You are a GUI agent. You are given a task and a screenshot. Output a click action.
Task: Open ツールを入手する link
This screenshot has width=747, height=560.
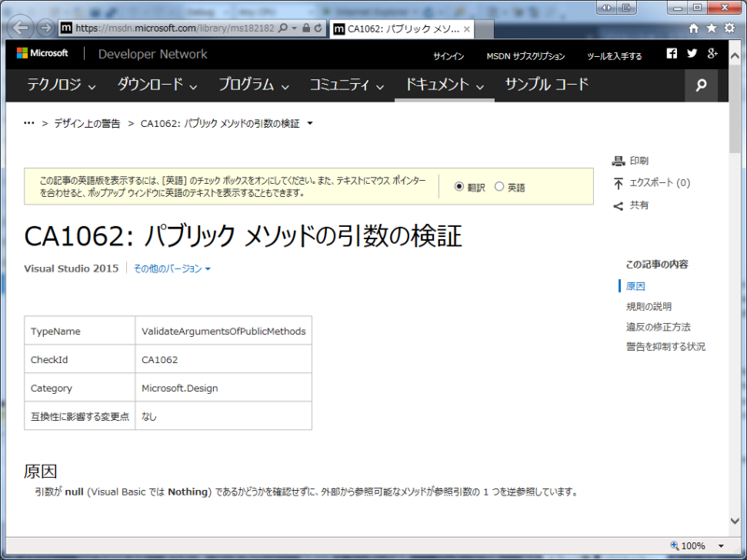click(x=614, y=56)
